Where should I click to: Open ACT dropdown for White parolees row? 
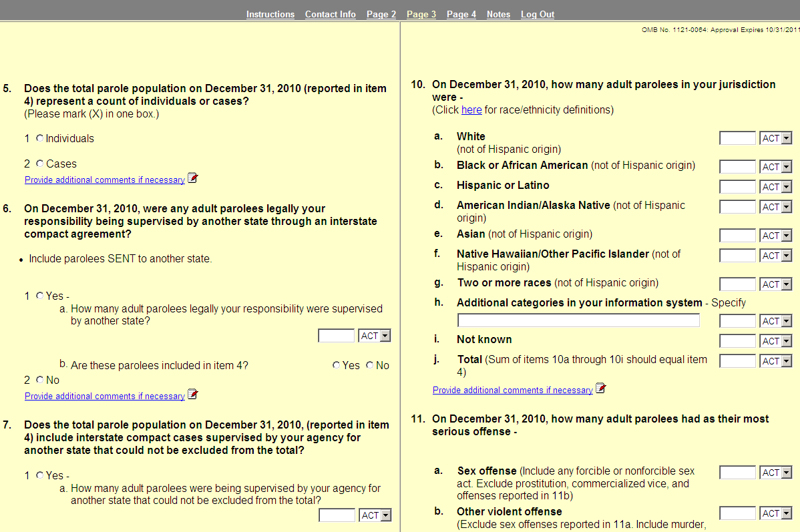click(x=776, y=138)
